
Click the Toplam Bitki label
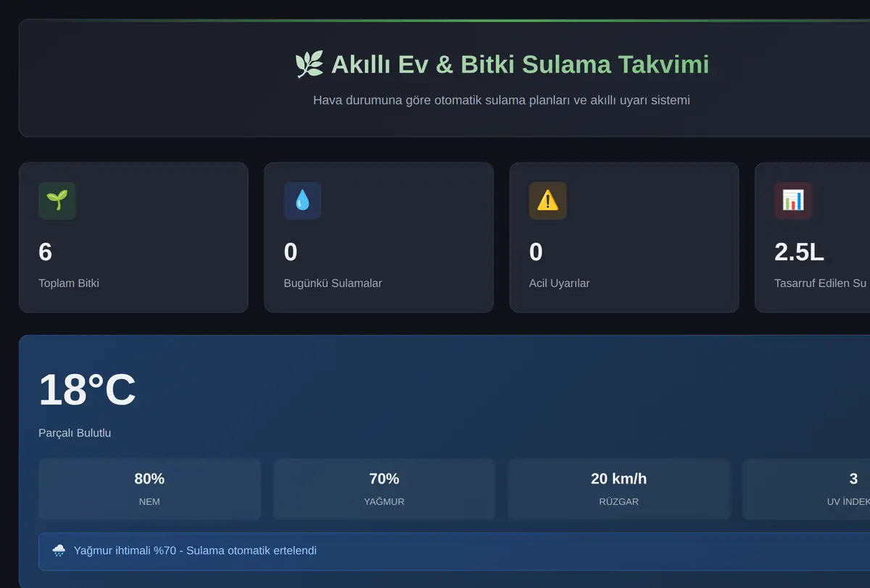(x=69, y=283)
